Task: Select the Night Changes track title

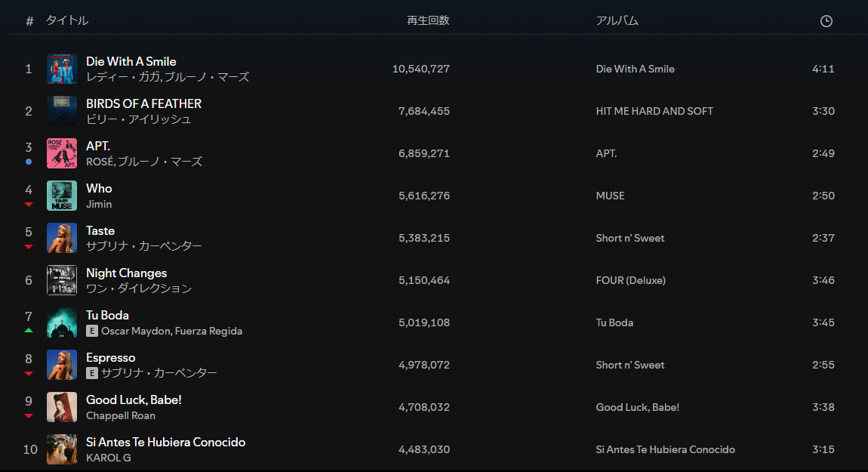Action: [126, 273]
